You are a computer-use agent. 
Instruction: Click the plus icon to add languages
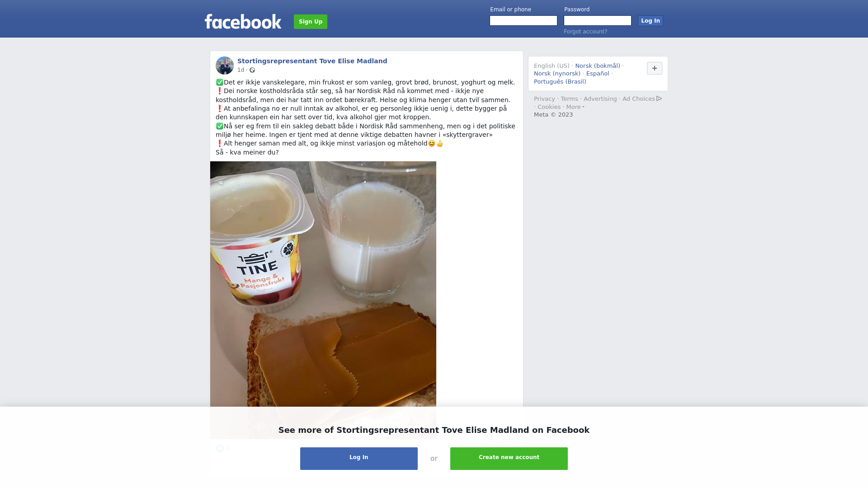tap(654, 68)
